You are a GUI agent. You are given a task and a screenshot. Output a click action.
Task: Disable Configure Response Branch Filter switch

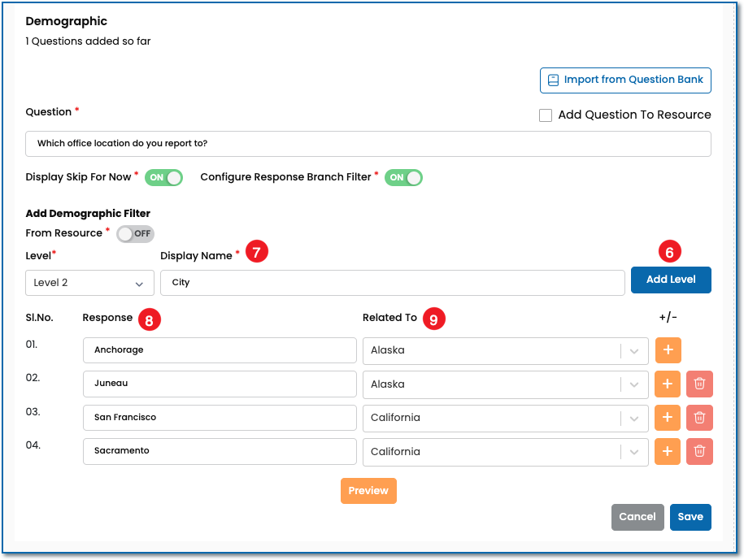403,177
